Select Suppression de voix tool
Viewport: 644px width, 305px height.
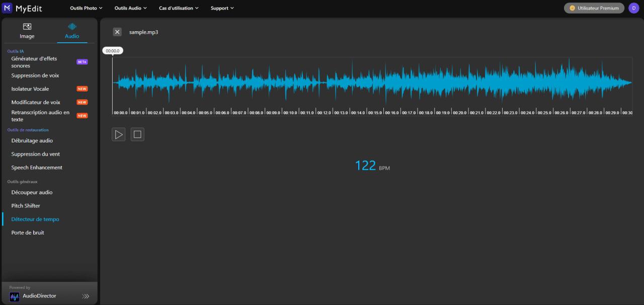point(35,75)
